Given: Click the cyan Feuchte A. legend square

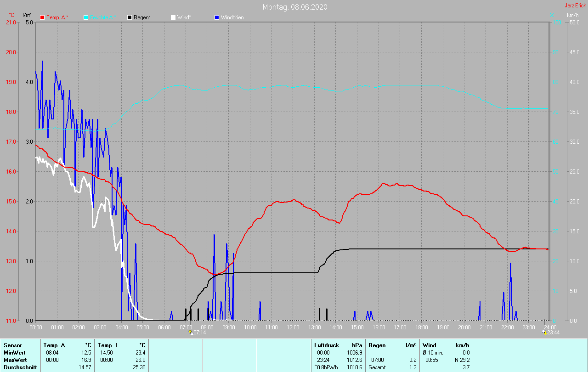Looking at the screenshot, I should coord(86,17).
